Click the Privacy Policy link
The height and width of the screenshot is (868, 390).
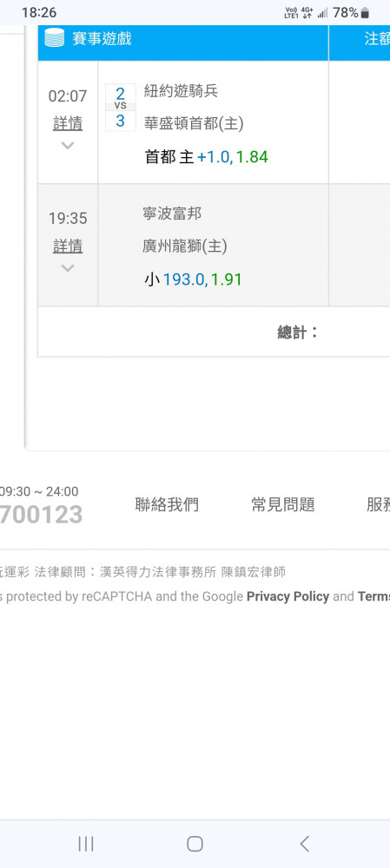pos(288,596)
